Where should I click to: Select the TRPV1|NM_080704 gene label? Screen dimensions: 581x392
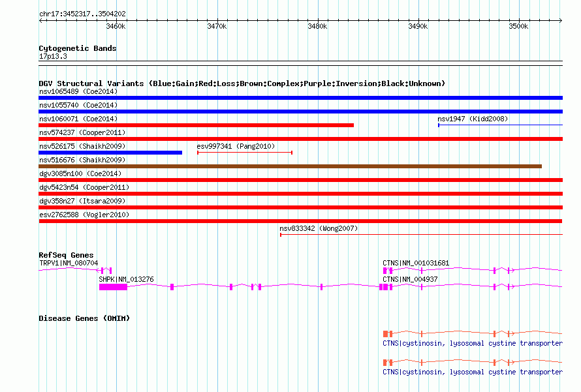click(x=69, y=264)
